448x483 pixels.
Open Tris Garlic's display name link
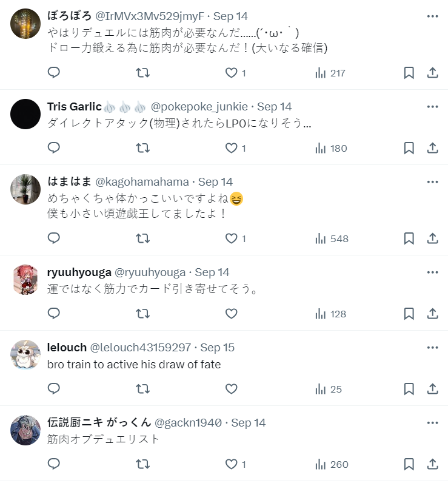[74, 107]
